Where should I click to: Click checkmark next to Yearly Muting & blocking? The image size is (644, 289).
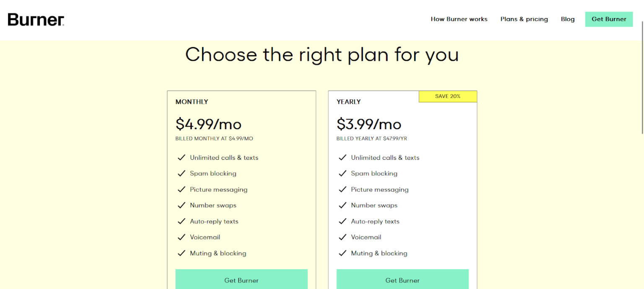[343, 253]
